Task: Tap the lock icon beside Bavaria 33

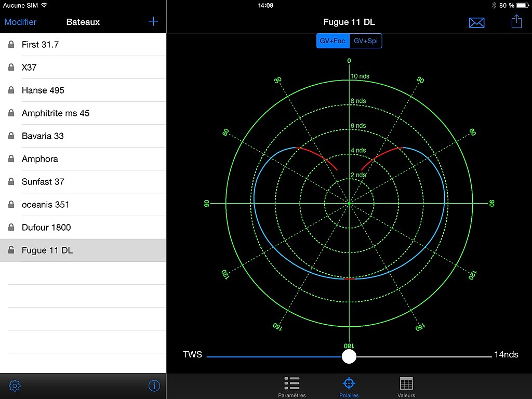Action: 11,136
